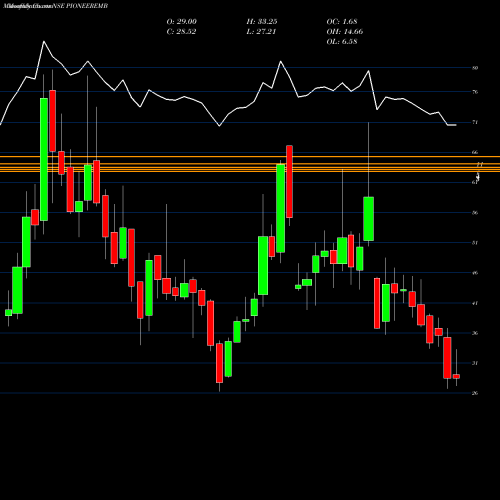Click the 36 price axis label
500x500 pixels.
(475, 333)
